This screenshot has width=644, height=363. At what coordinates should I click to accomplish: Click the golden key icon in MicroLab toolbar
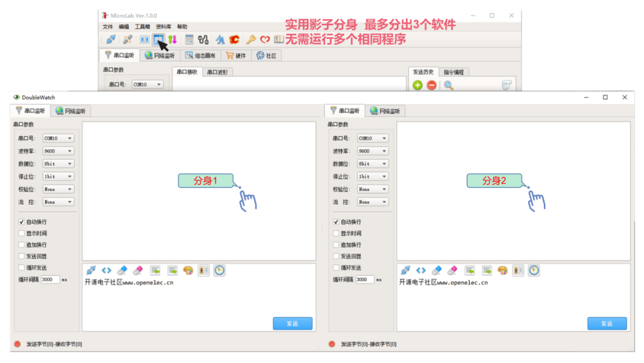[250, 39]
